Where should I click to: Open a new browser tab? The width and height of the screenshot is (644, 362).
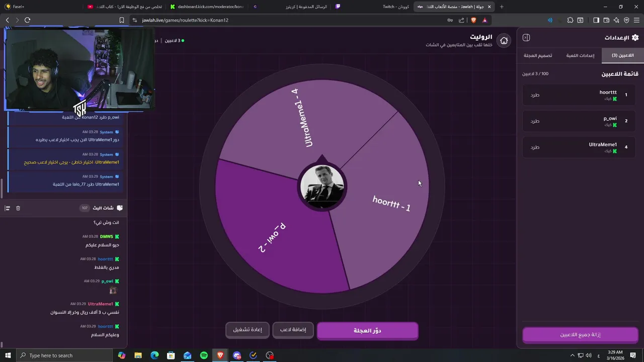click(x=501, y=7)
